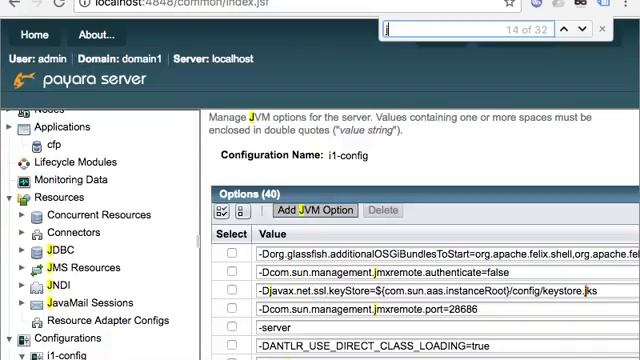
Task: Edit the DANTLR_USE_DIRECT_CLASS_LOADING value field
Action: [x=448, y=346]
